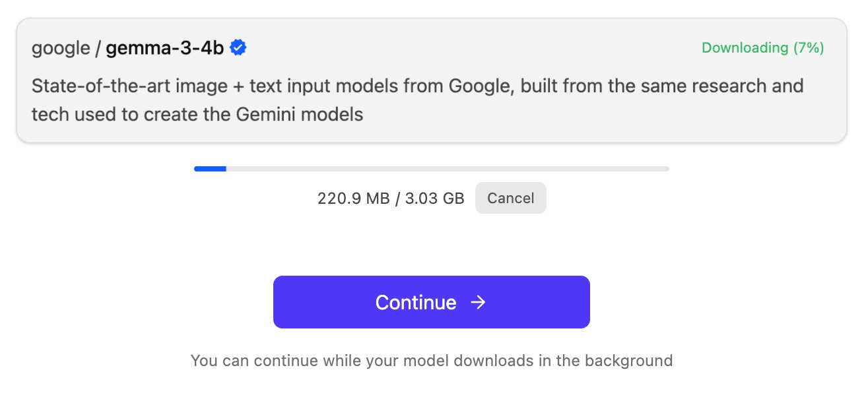Viewport: 868px width, 403px height.
Task: Click the State-of-the-art description first line
Action: [x=417, y=86]
